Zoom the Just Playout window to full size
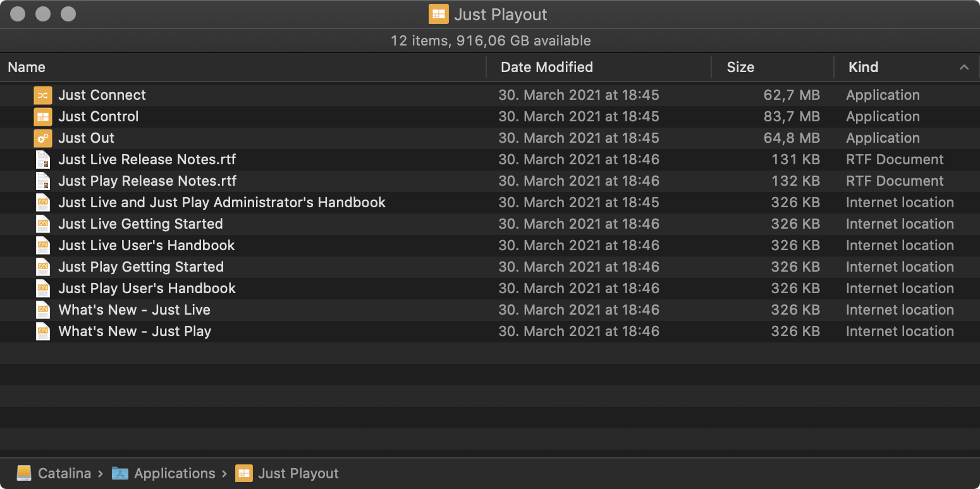 pos(68,13)
